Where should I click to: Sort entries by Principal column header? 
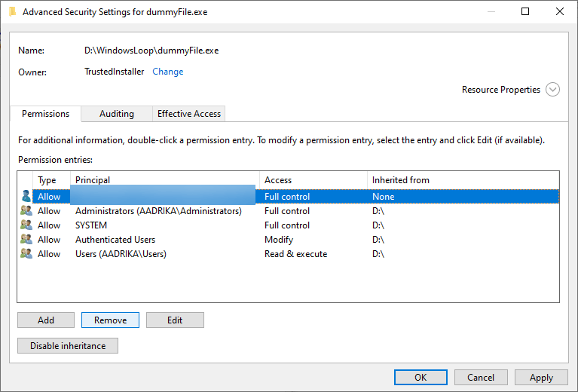166,180
